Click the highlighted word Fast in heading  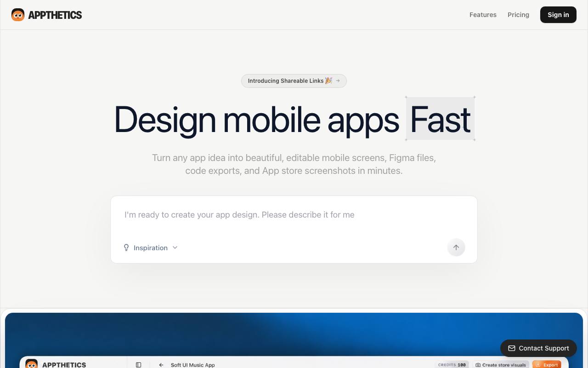pyautogui.click(x=440, y=119)
